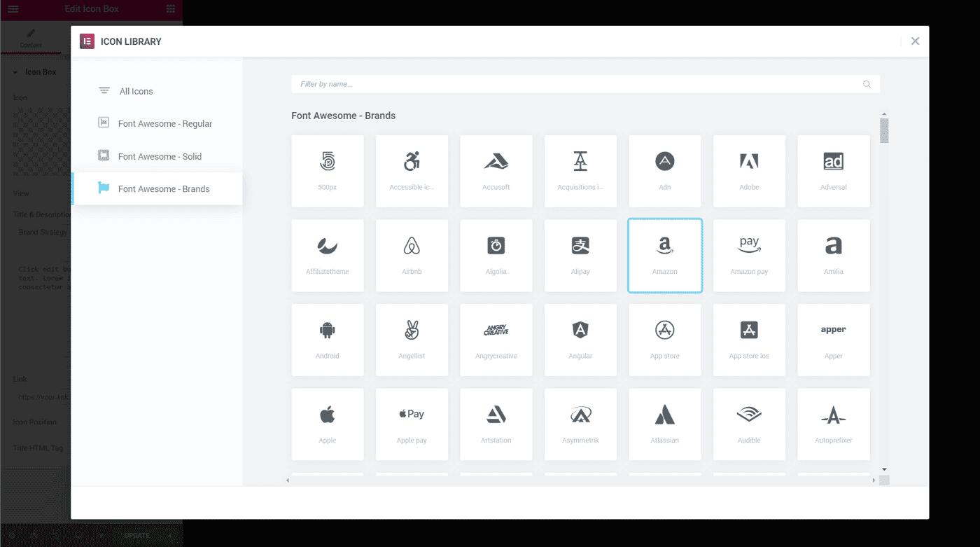The image size is (980, 547).
Task: Show All Icons in the library
Action: point(157,91)
